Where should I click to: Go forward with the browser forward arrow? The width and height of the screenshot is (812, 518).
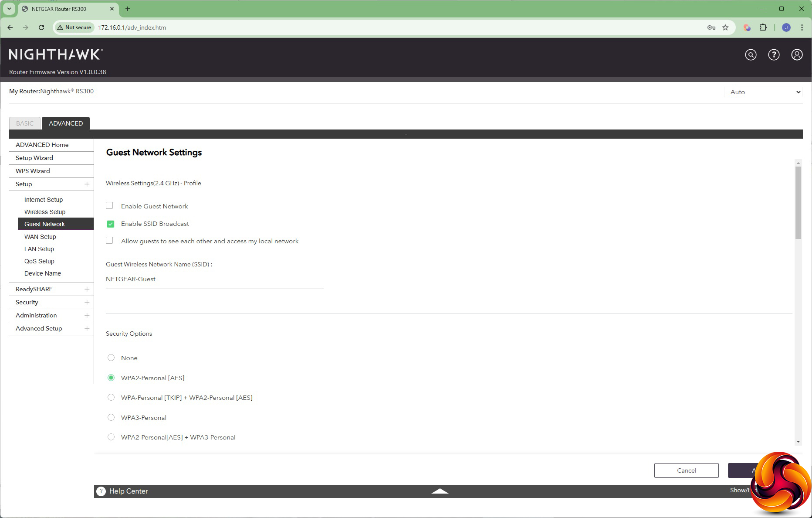tap(26, 27)
